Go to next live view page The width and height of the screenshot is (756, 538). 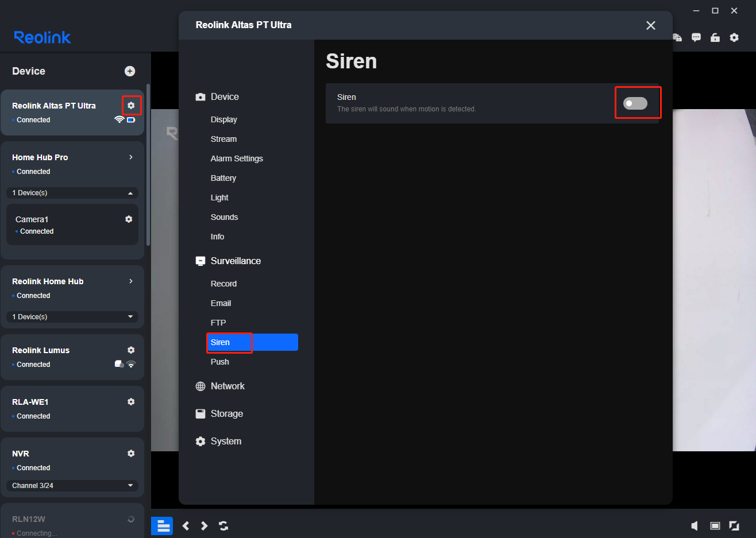click(x=205, y=526)
